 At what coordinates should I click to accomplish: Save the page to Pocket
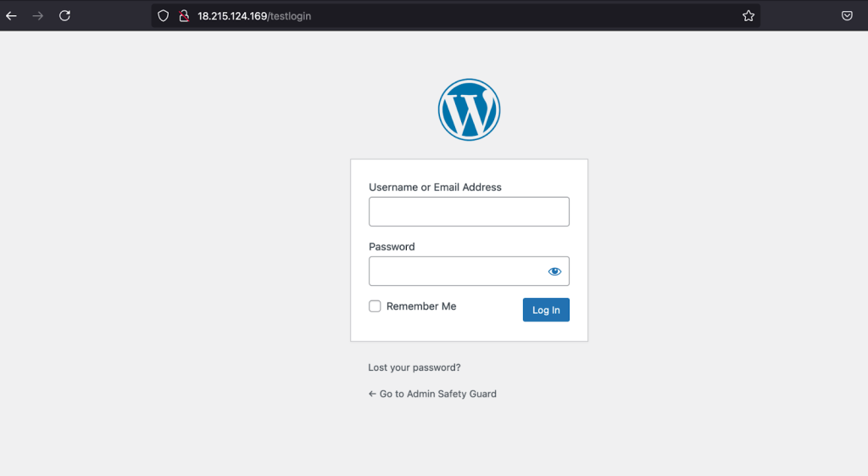pos(846,16)
